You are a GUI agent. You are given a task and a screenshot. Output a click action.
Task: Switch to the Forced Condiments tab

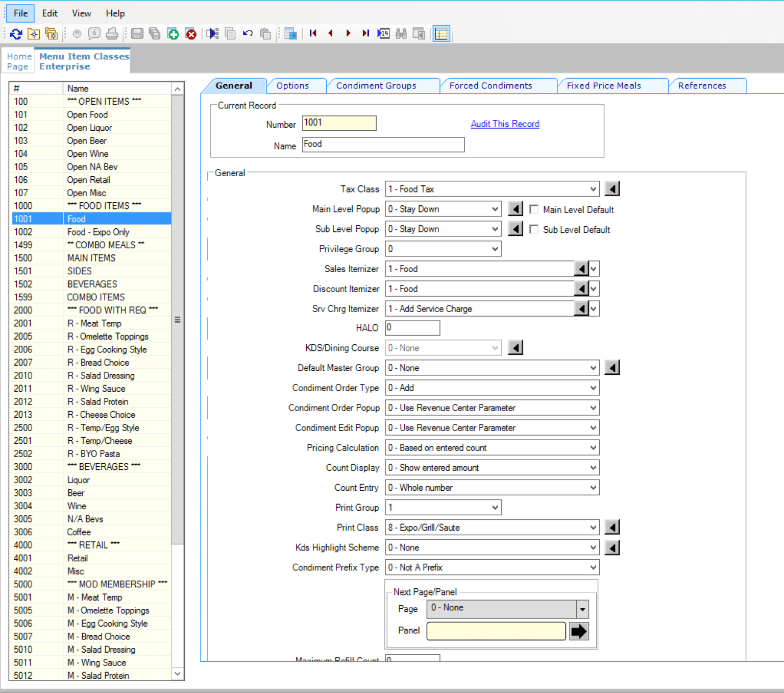(490, 85)
